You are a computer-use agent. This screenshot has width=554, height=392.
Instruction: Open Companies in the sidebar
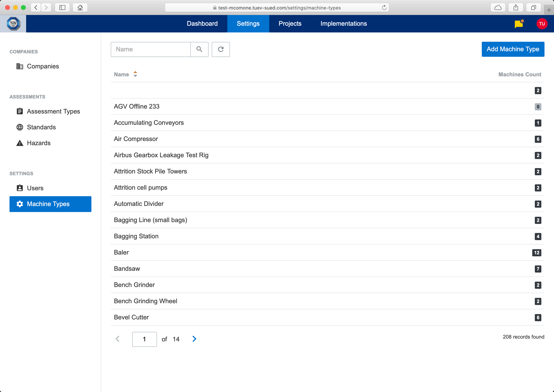point(43,66)
